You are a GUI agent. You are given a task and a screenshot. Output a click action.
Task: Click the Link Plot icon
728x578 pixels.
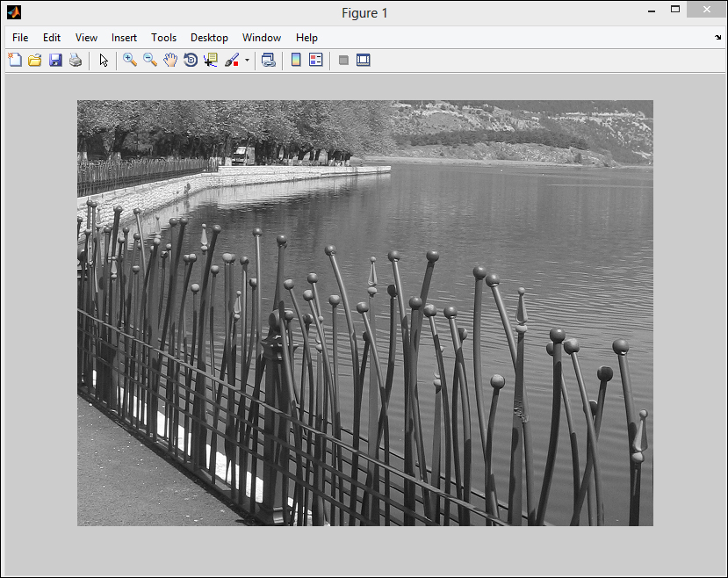(x=269, y=60)
